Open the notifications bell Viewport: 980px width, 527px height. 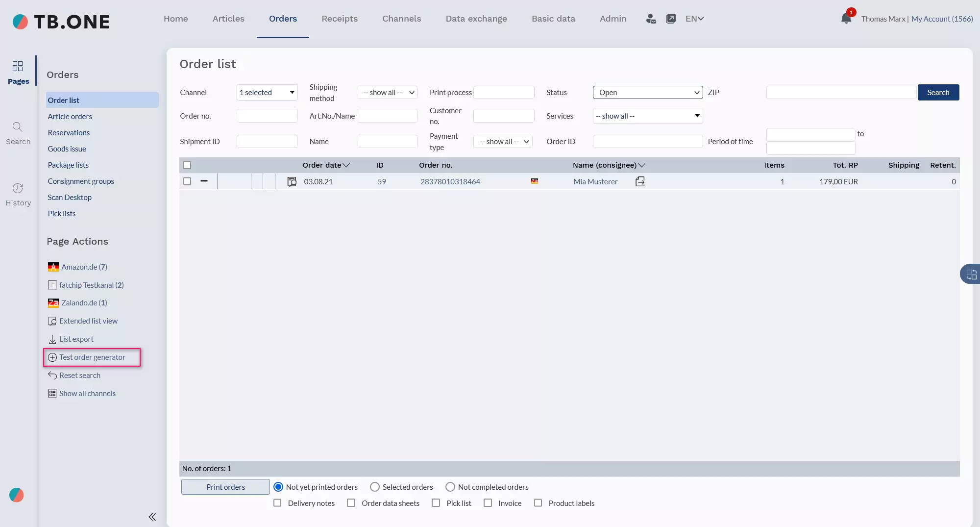pyautogui.click(x=846, y=19)
